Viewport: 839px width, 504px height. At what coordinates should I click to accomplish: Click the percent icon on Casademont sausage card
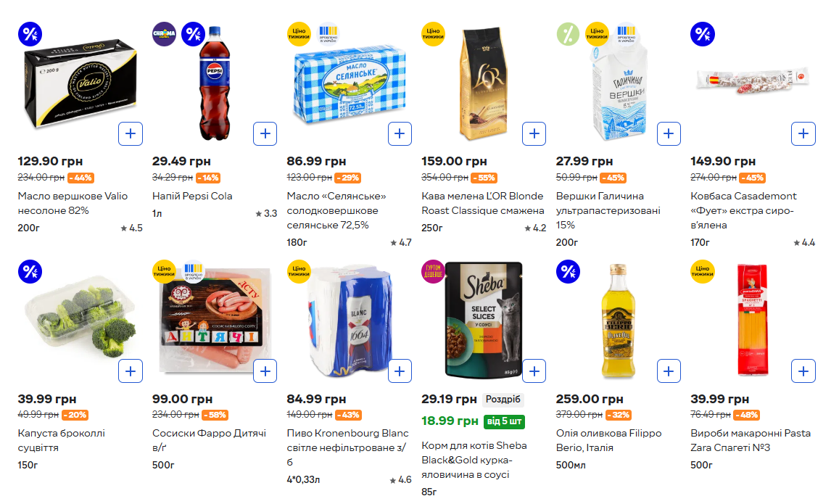click(x=702, y=33)
